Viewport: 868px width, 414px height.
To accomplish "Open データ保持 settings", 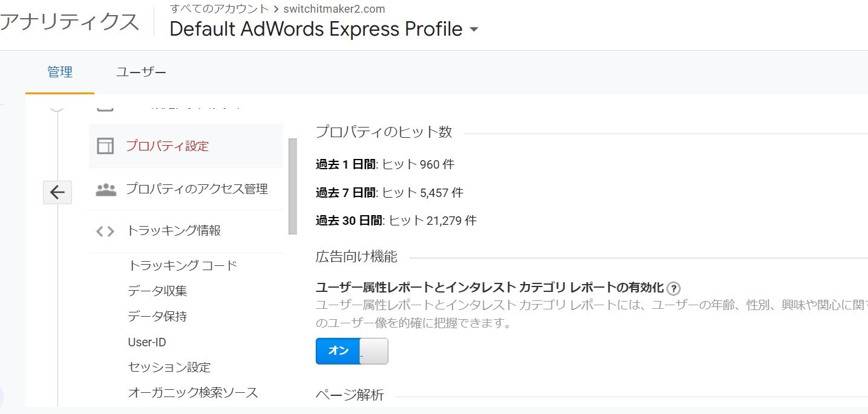I will (157, 316).
